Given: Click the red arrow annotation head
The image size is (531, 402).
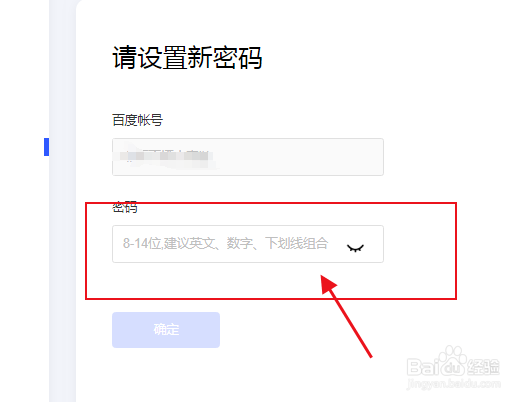Looking at the screenshot, I should coord(328,284).
